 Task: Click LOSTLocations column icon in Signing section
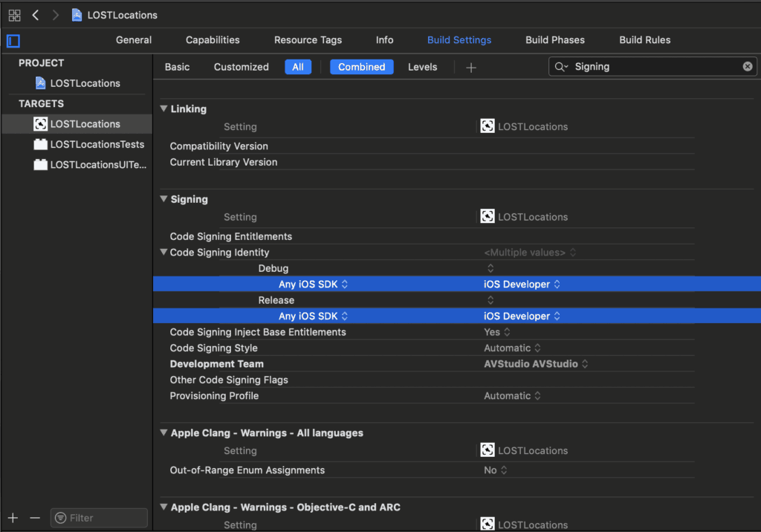point(488,216)
